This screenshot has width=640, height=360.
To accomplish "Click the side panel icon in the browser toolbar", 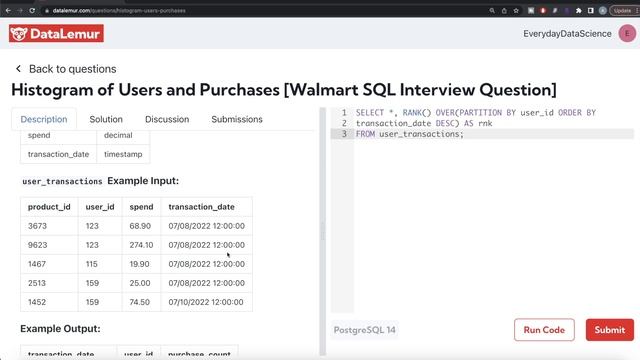I will click(x=590, y=11).
